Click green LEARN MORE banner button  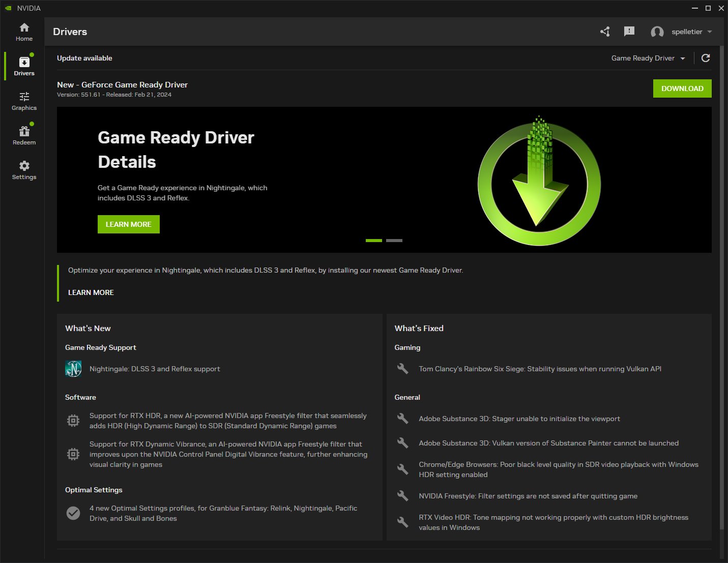129,224
